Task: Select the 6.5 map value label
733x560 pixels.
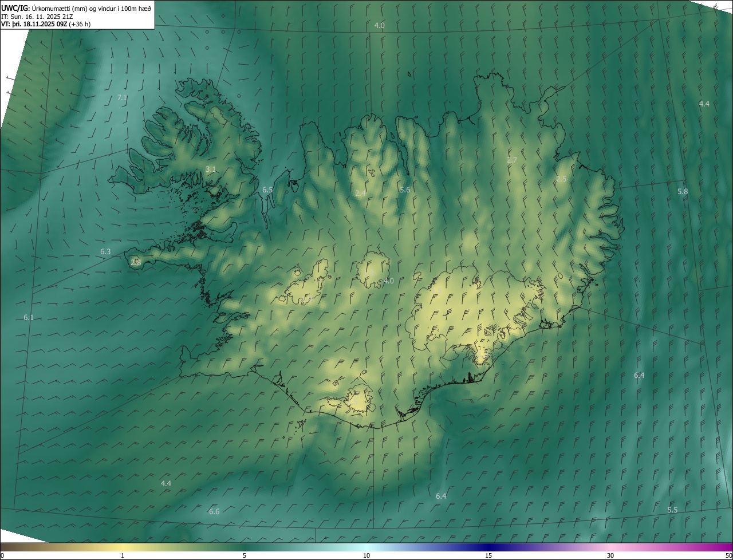Action: 267,190
